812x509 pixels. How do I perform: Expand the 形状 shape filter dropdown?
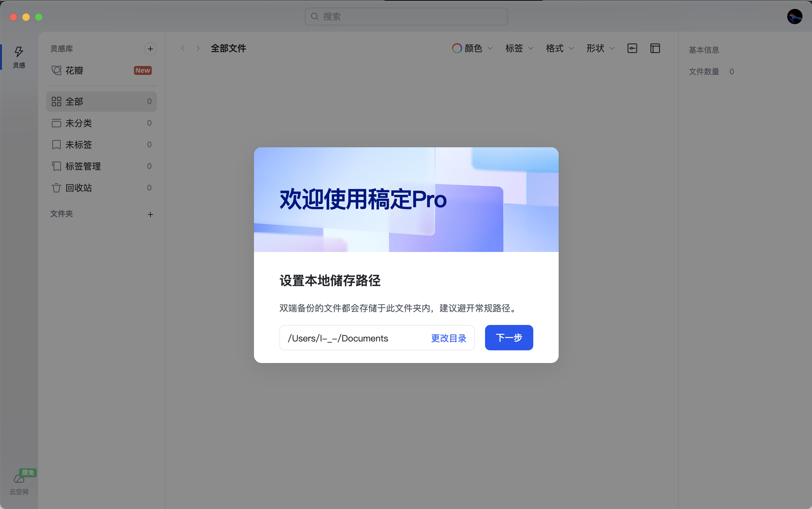(x=600, y=49)
